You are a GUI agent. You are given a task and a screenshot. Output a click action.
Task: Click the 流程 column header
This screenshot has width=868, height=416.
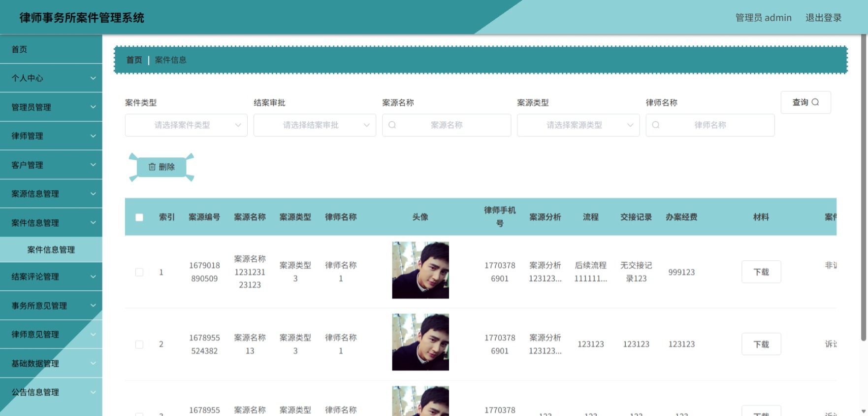coord(591,217)
